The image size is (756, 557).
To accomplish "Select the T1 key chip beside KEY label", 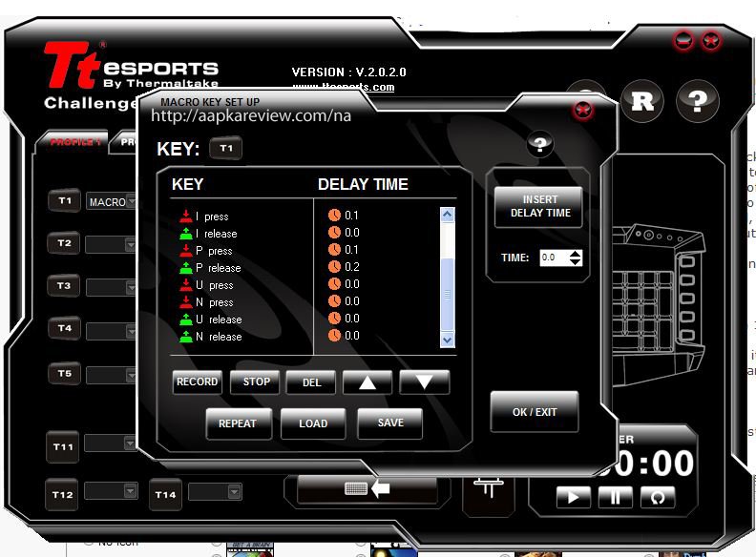I will pos(226,148).
